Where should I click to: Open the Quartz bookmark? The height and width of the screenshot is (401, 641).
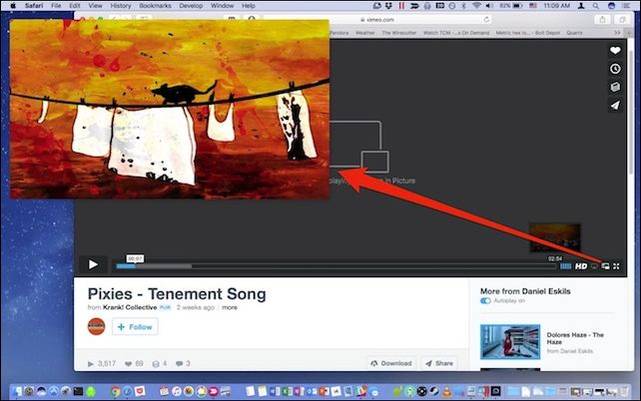click(574, 33)
